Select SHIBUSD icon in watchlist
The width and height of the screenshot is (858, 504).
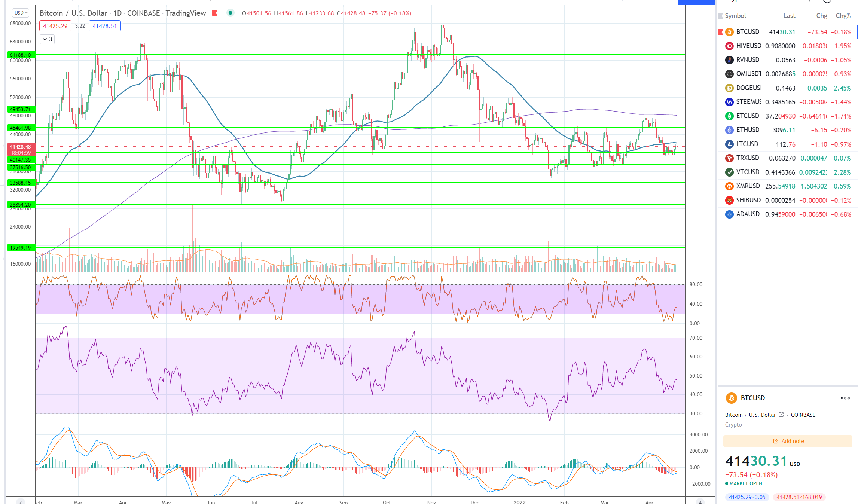pyautogui.click(x=729, y=200)
